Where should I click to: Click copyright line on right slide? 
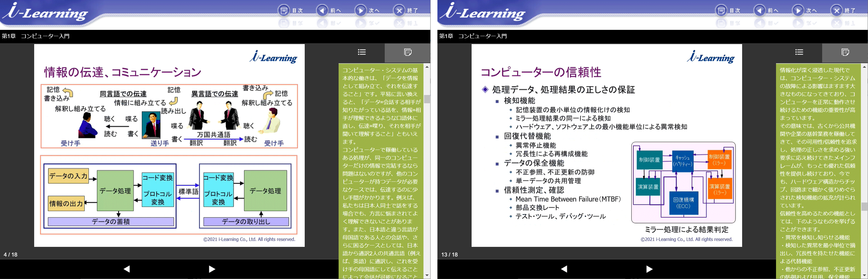pyautogui.click(x=686, y=239)
